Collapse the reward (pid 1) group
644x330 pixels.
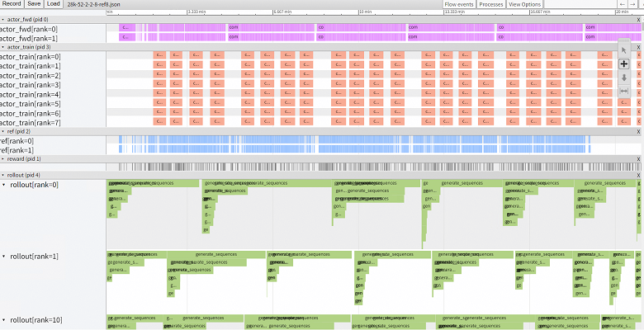click(x=3, y=159)
